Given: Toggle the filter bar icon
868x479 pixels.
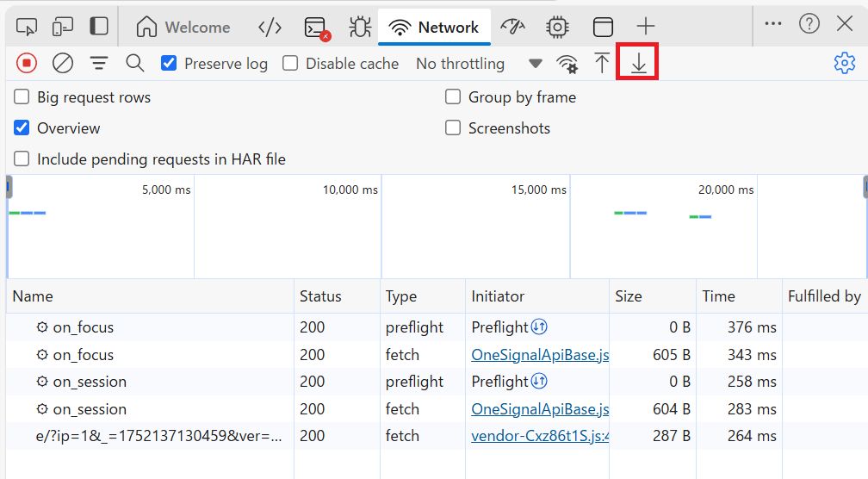Looking at the screenshot, I should (99, 63).
